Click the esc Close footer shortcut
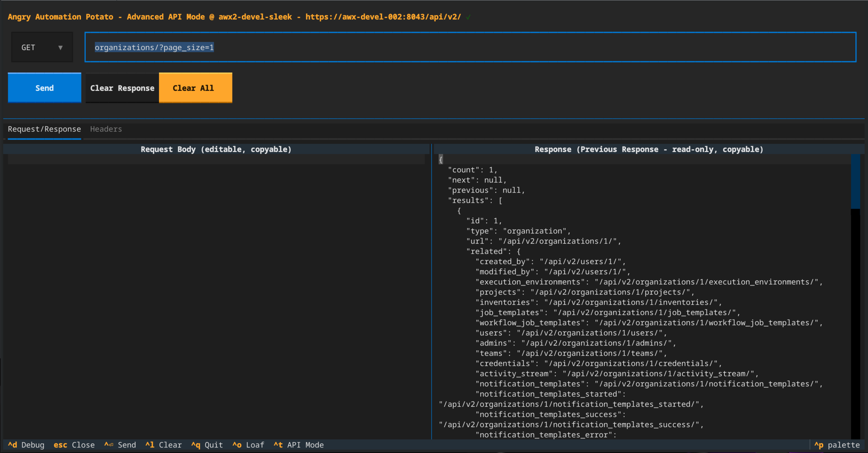 [x=74, y=445]
